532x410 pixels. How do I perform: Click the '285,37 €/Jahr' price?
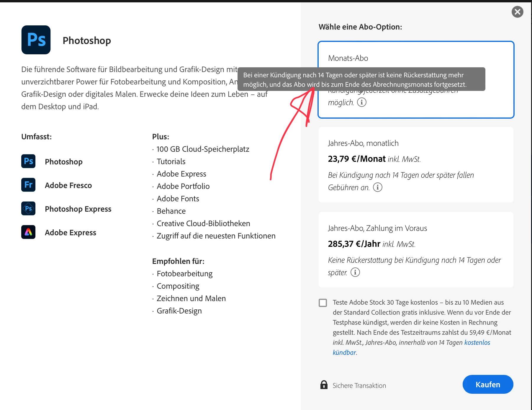point(354,244)
